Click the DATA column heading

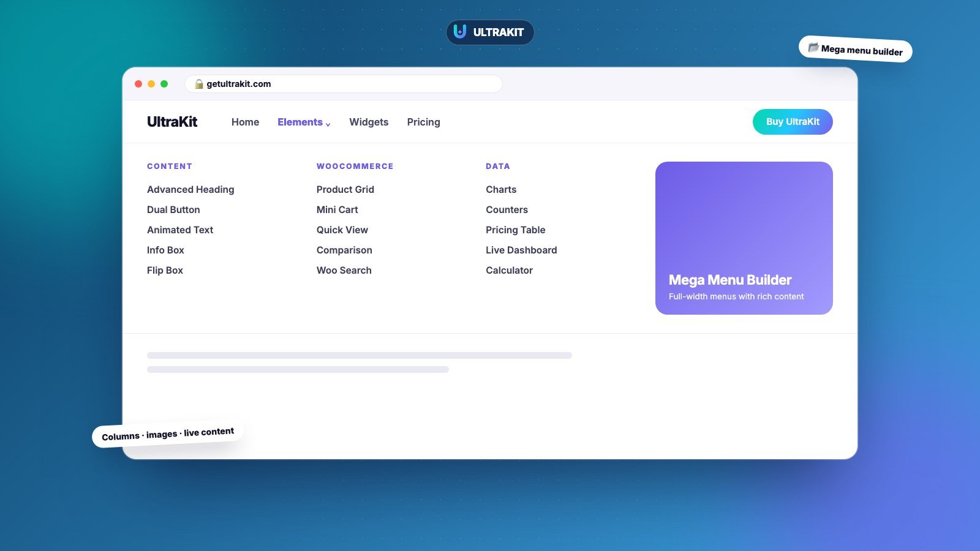click(x=498, y=166)
